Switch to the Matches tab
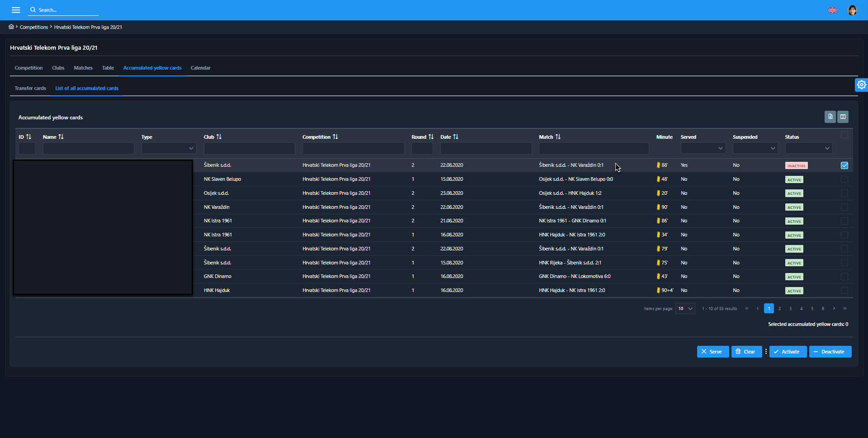868x438 pixels. 83,68
